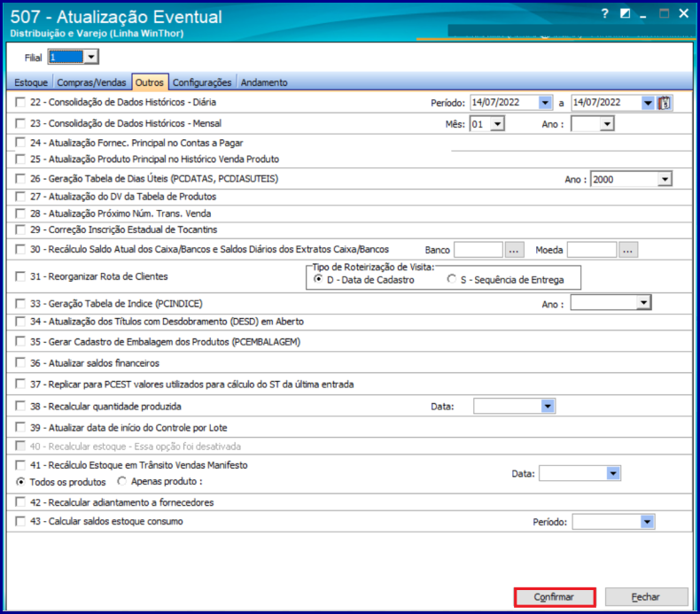The image size is (700, 614).
Task: Check 29 - Correção Inscrição Estadual de Tocantins
Action: 20,229
